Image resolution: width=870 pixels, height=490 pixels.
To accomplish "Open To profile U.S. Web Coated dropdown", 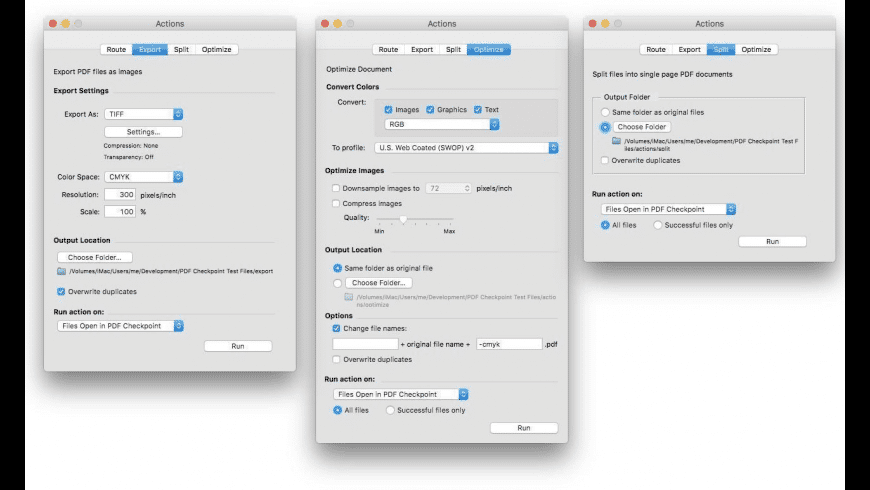I will (x=466, y=148).
